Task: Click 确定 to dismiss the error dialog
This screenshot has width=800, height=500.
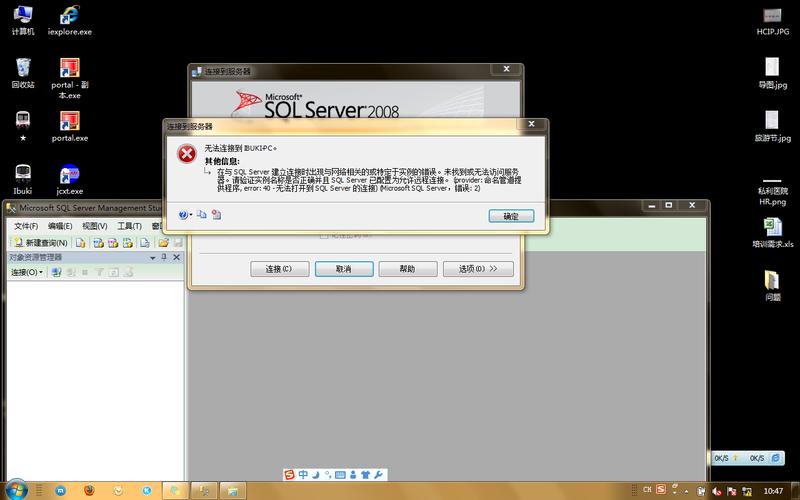Action: [511, 216]
